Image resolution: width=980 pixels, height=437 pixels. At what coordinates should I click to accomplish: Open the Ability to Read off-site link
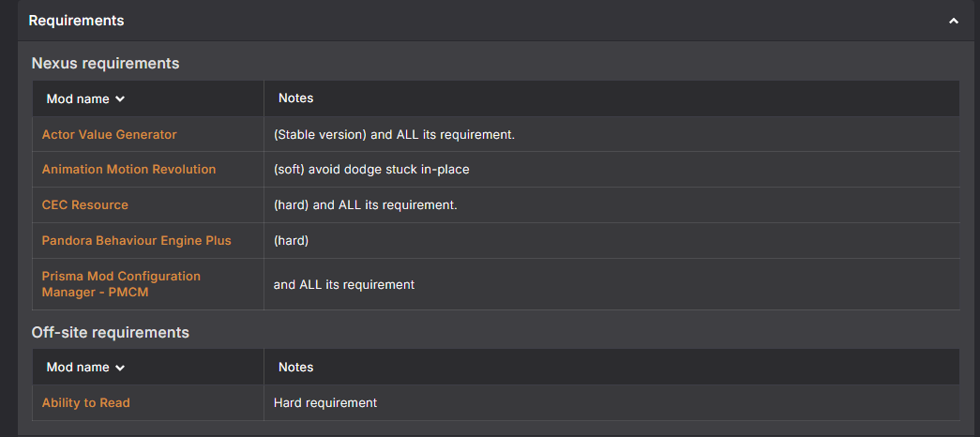tap(85, 403)
